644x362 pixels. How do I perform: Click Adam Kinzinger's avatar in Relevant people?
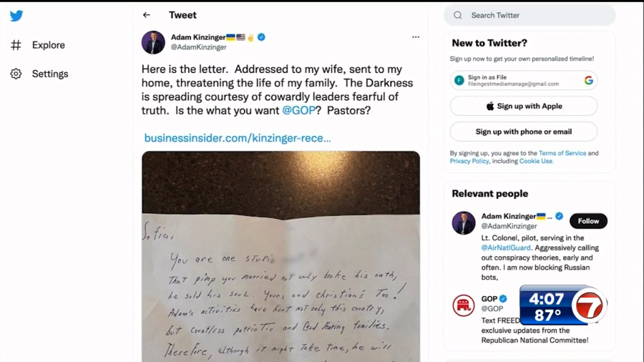click(x=464, y=223)
